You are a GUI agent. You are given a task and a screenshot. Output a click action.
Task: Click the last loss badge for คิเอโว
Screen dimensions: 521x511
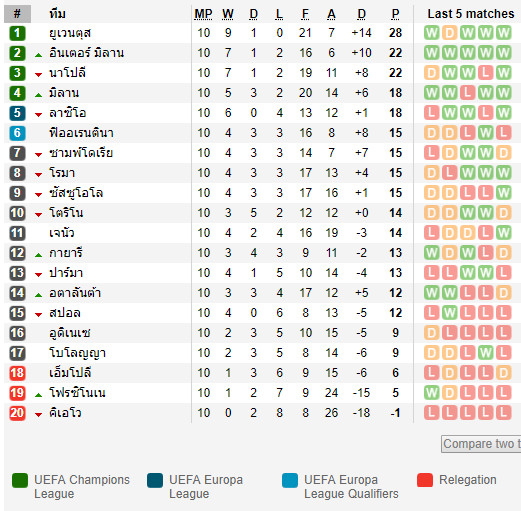tap(503, 413)
